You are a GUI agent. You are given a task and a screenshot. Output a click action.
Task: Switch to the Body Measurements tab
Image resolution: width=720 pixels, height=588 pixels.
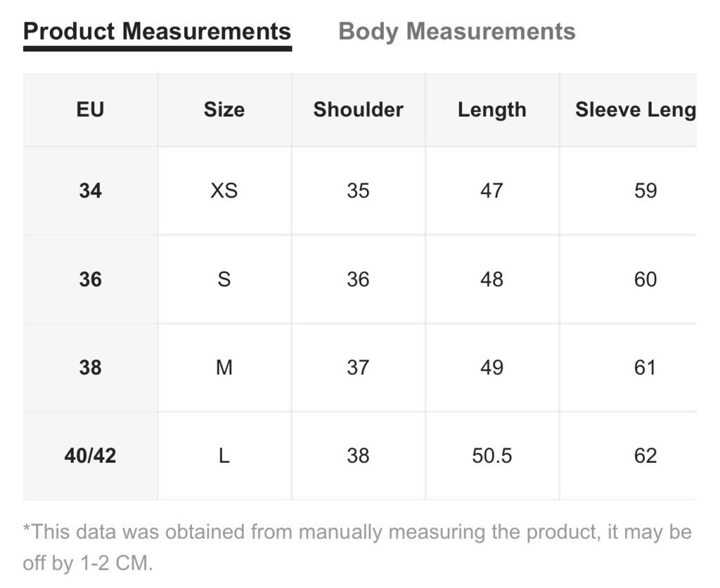456,32
